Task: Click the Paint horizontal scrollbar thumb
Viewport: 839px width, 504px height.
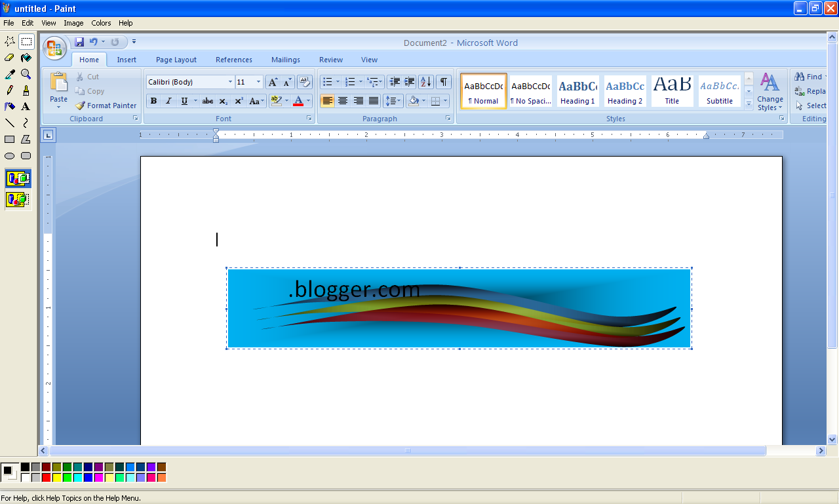Action: [407, 451]
